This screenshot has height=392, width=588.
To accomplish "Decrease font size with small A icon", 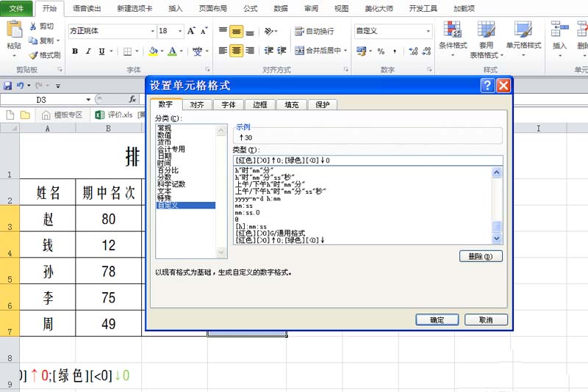I will [x=204, y=31].
